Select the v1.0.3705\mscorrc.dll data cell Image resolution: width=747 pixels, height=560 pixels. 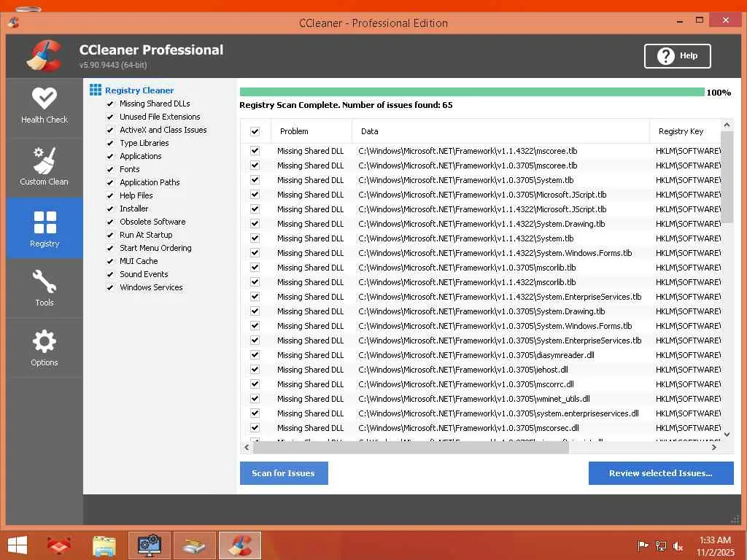coord(466,384)
